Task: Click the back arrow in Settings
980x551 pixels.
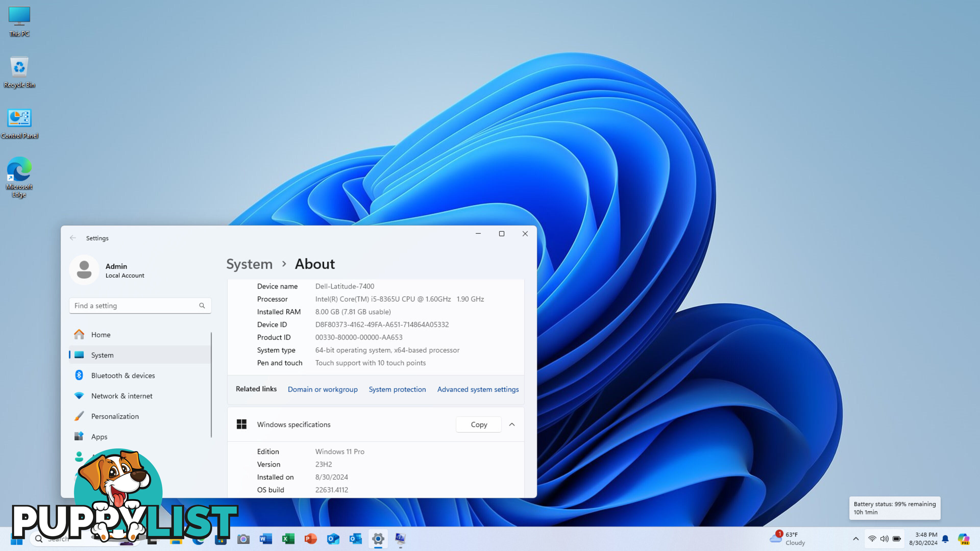Action: point(73,238)
